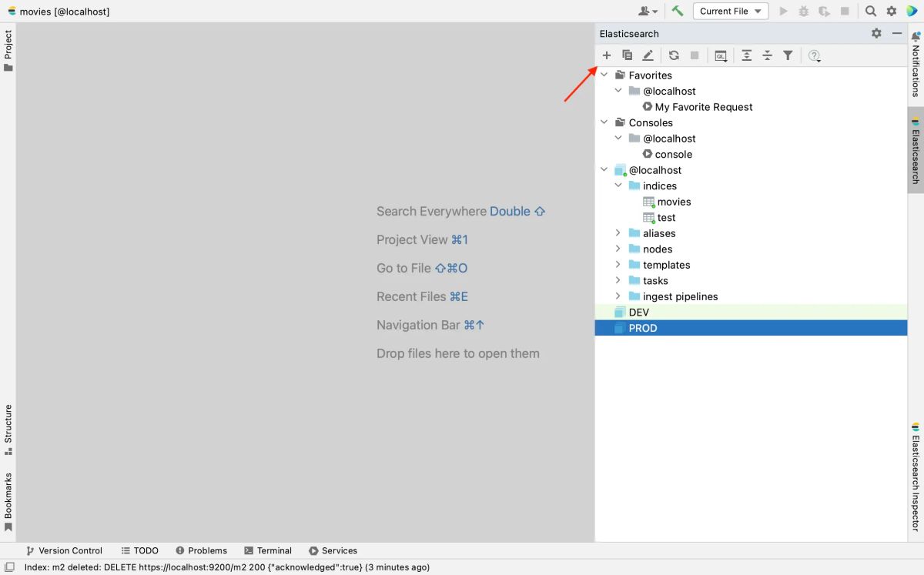Select the PROD connection
The image size is (924, 575).
(751, 328)
